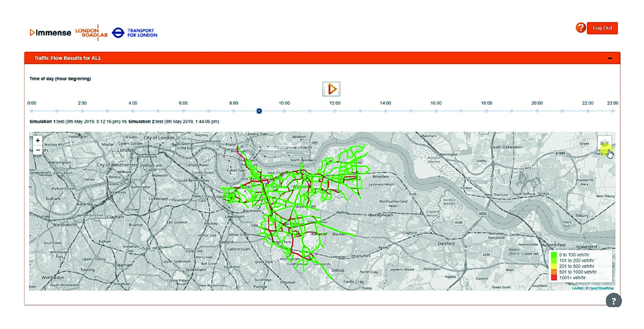Click the map zoom in plus button

(x=38, y=140)
